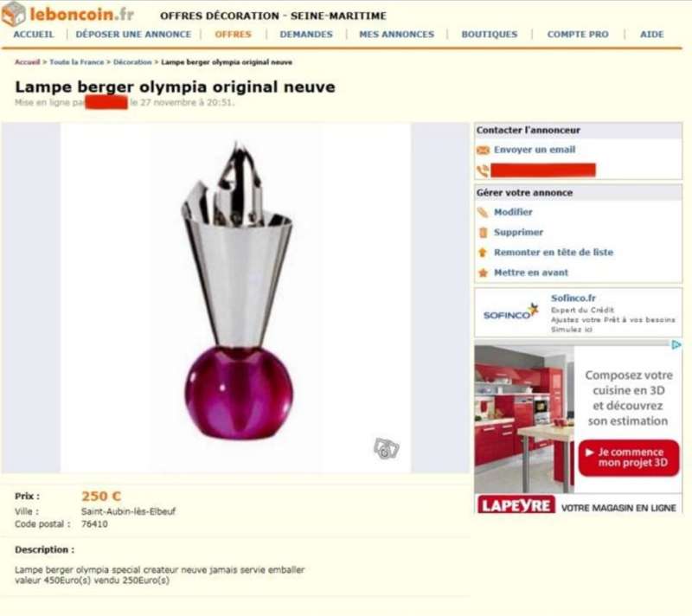The image size is (692, 616).
Task: Open Mes annonces in navigation
Action: 396,35
